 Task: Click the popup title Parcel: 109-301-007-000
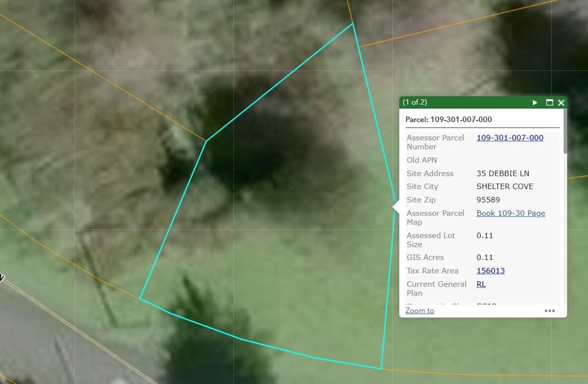pos(448,119)
